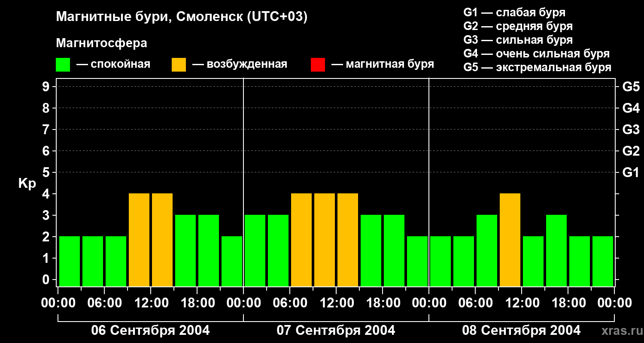Click the last green bar on 08 September

603,261
